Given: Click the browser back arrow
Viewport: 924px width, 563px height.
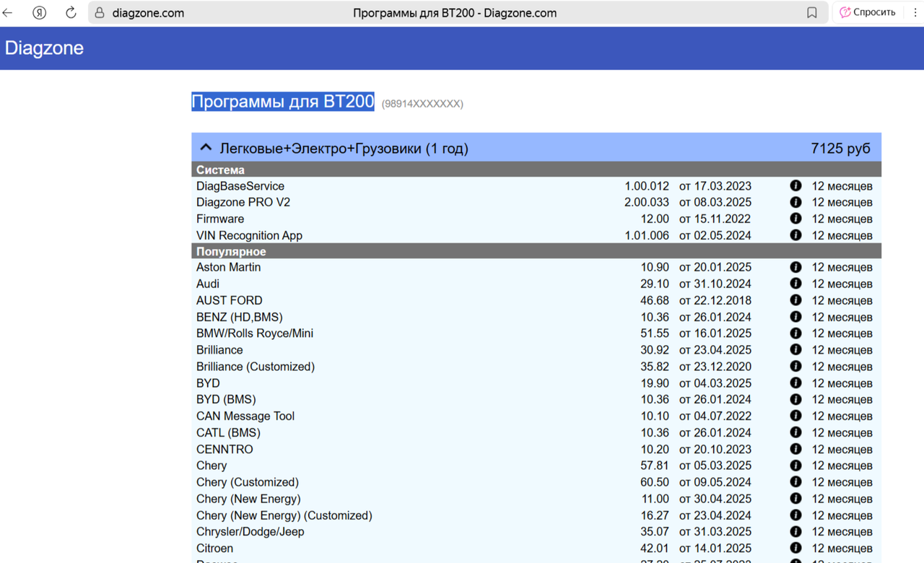Looking at the screenshot, I should pos(8,12).
